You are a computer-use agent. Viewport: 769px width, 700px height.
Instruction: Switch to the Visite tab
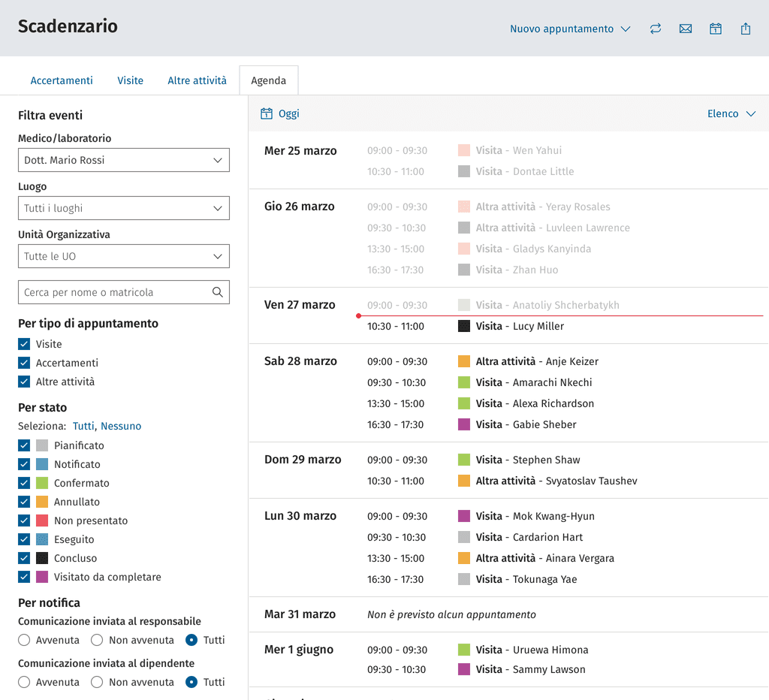130,80
